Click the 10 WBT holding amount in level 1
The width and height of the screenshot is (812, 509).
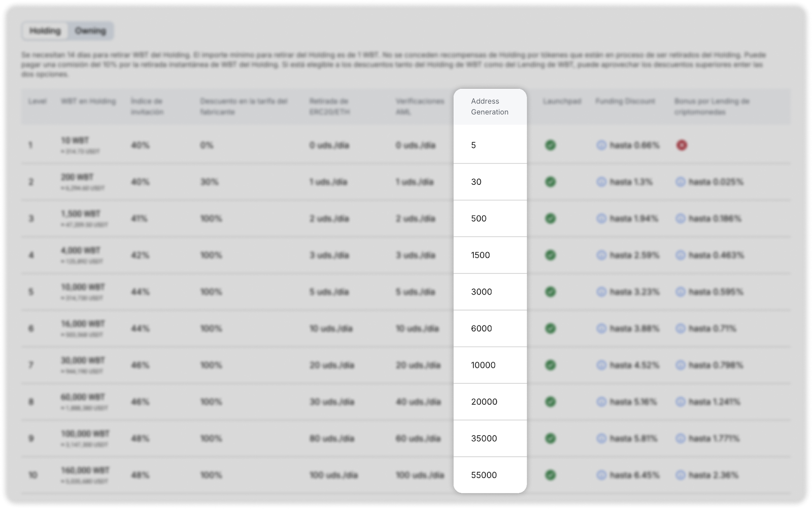point(75,140)
